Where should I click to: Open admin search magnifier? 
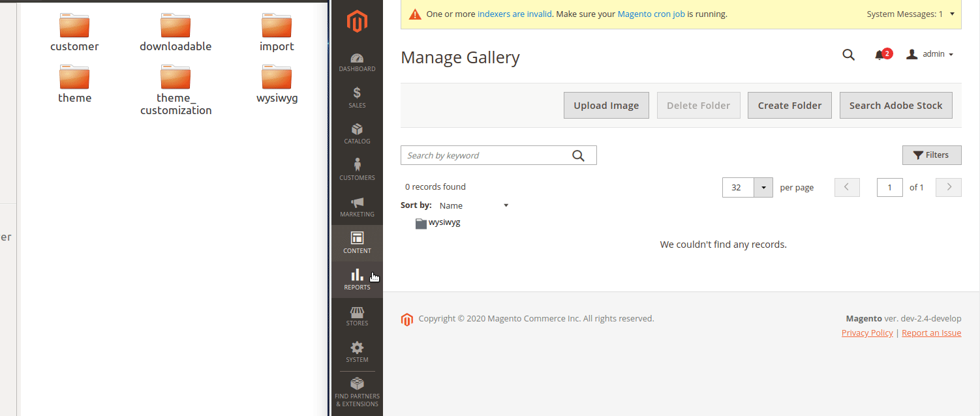click(x=848, y=54)
